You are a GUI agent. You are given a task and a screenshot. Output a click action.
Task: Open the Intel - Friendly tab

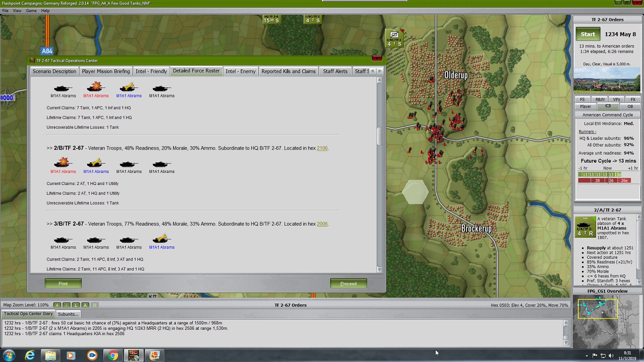pyautogui.click(x=151, y=71)
